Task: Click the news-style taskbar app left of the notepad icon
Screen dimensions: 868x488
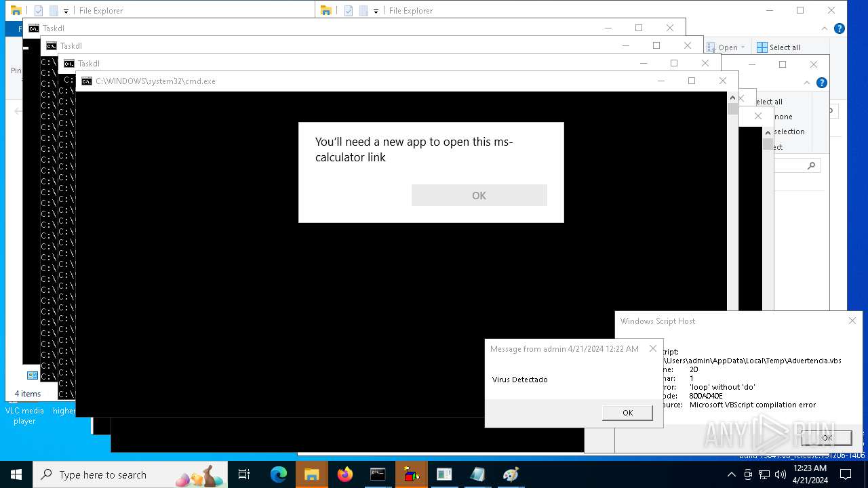Action: point(444,474)
